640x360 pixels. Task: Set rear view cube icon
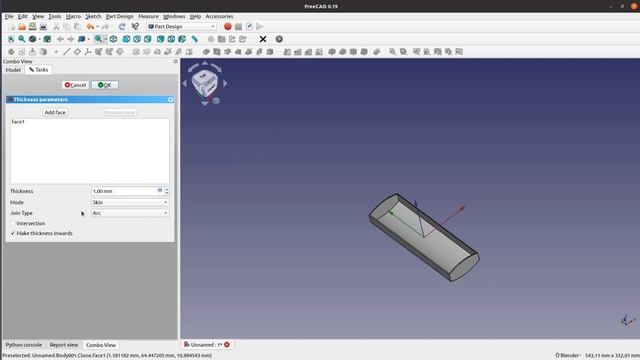pos(160,39)
